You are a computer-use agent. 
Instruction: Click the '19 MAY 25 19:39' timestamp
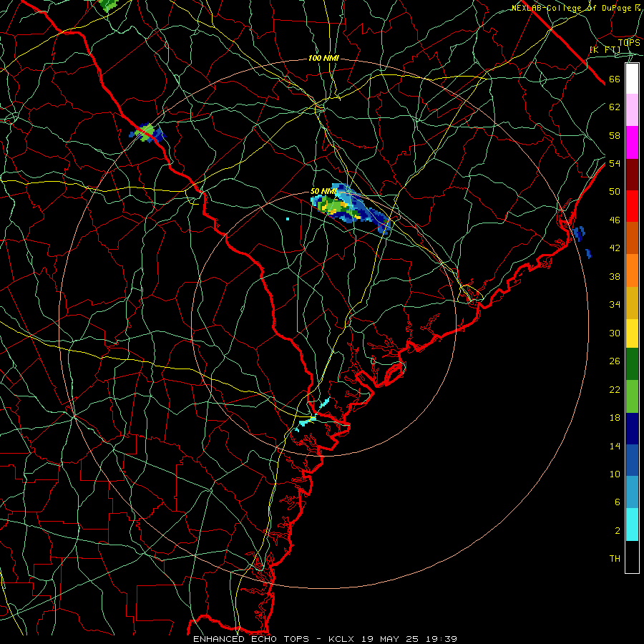pyautogui.click(x=409, y=639)
